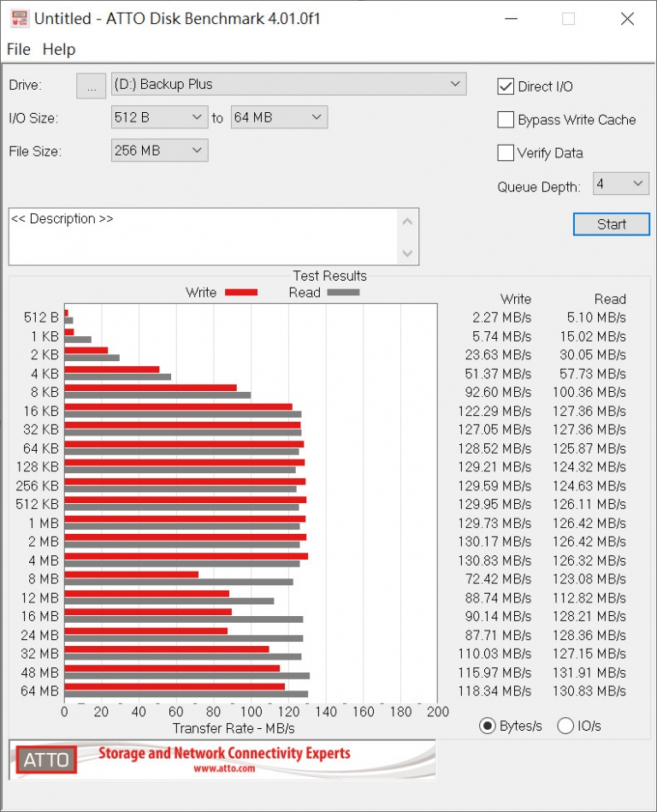Click the description scrollbar up arrow
657x812 pixels.
click(x=407, y=222)
